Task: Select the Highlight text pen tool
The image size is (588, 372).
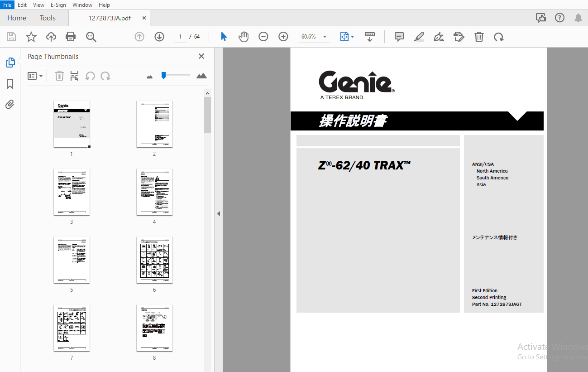Action: (x=419, y=37)
